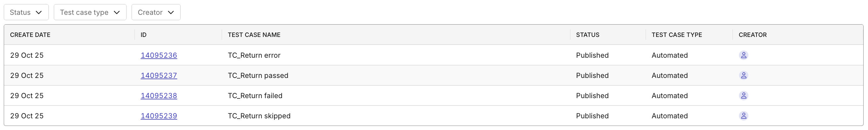The image size is (868, 130).
Task: Click creator avatar icon for TC_Return passed
Action: coord(743,75)
